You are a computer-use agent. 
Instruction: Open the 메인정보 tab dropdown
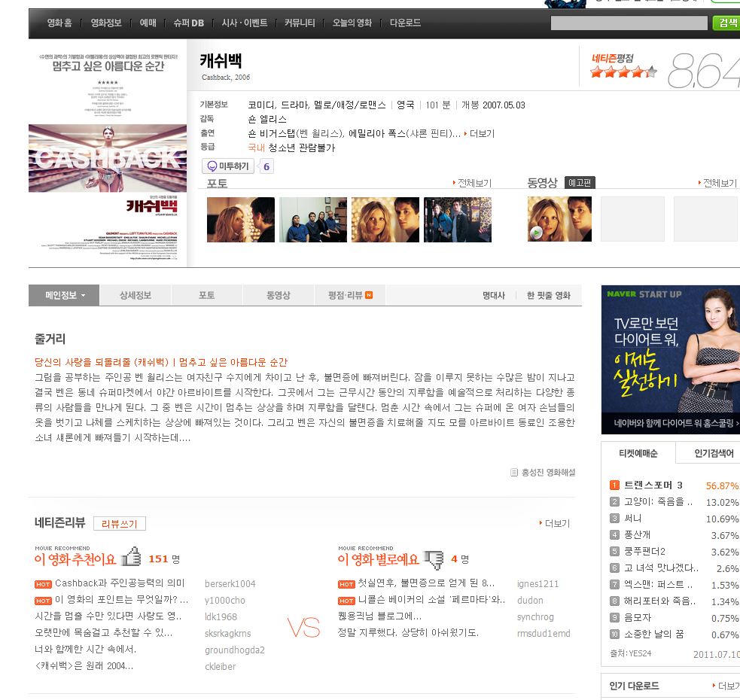(x=64, y=296)
